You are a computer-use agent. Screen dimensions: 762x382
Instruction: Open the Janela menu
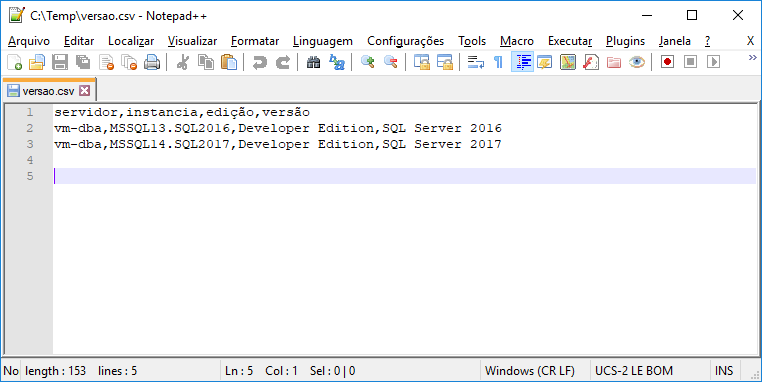point(675,41)
